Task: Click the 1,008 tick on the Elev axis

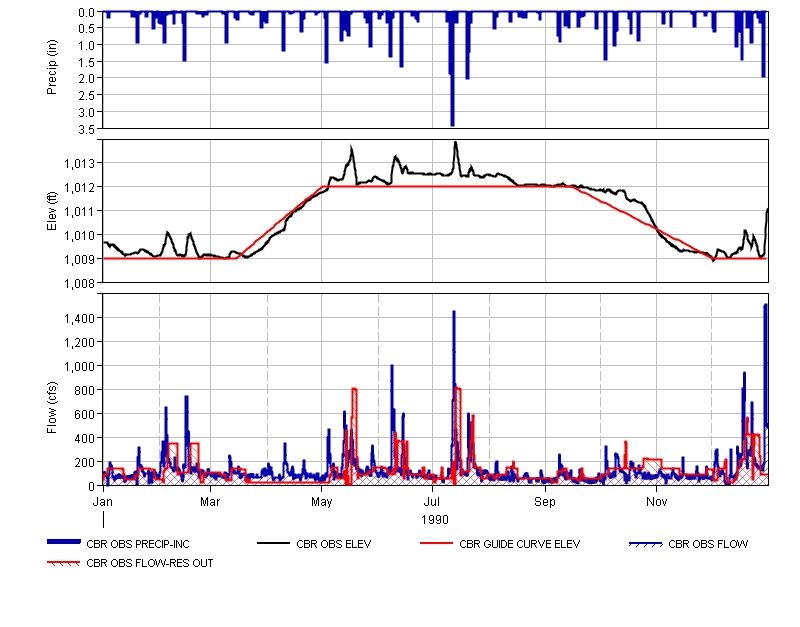Action: (x=80, y=283)
